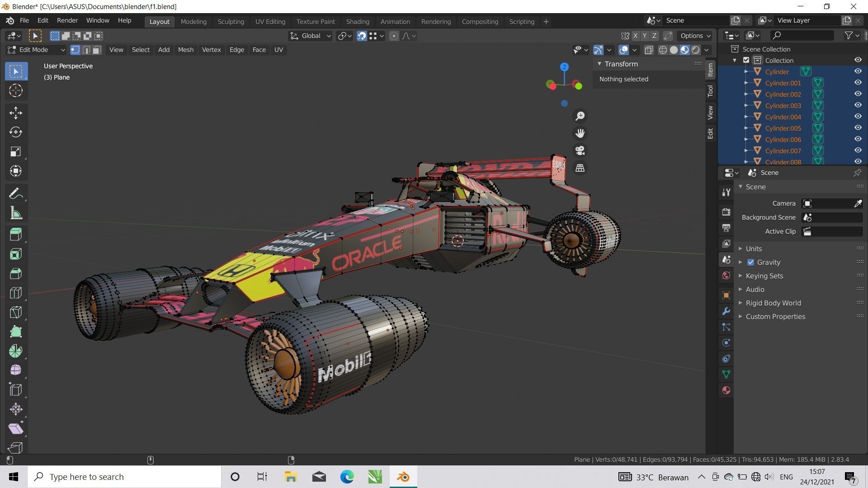Open the File menu
Screen dimensions: 868x488
pos(24,21)
